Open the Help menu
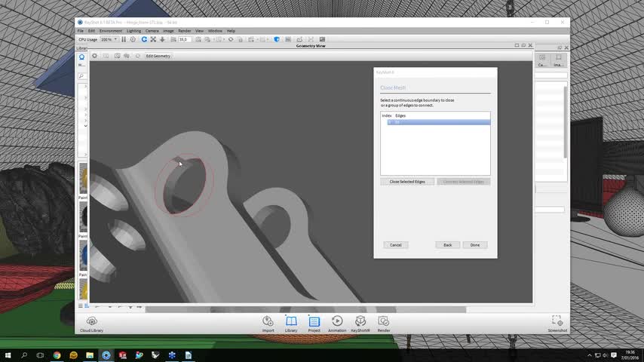Image resolution: width=644 pixels, height=362 pixels. [231, 31]
